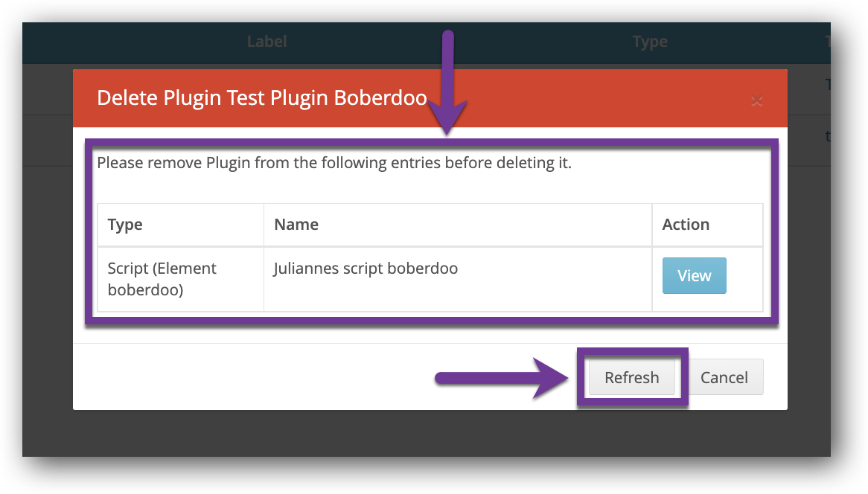Image resolution: width=868 pixels, height=494 pixels.
Task: Click the View button for Juliannes script
Action: pyautogui.click(x=694, y=276)
